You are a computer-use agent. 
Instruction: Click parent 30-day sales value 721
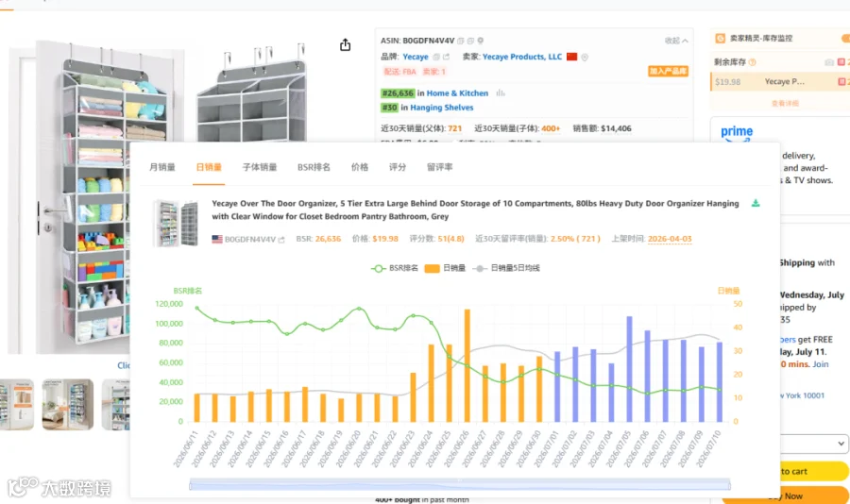[x=455, y=128]
